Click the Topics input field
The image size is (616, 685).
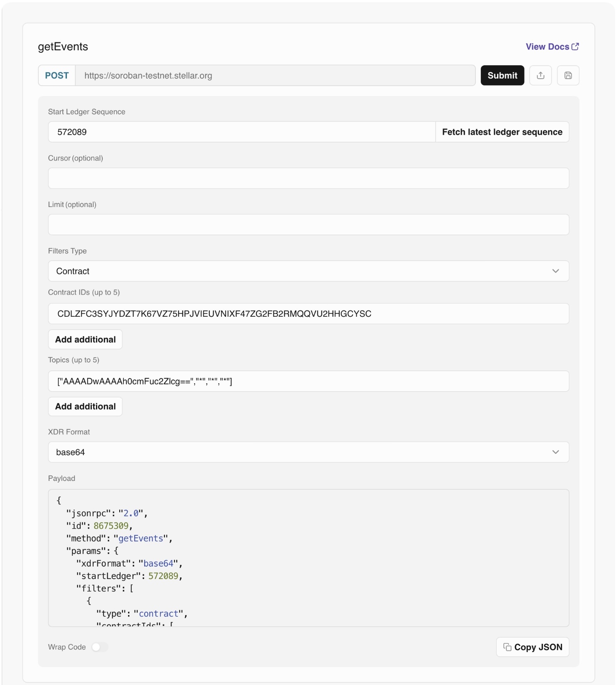click(x=308, y=381)
